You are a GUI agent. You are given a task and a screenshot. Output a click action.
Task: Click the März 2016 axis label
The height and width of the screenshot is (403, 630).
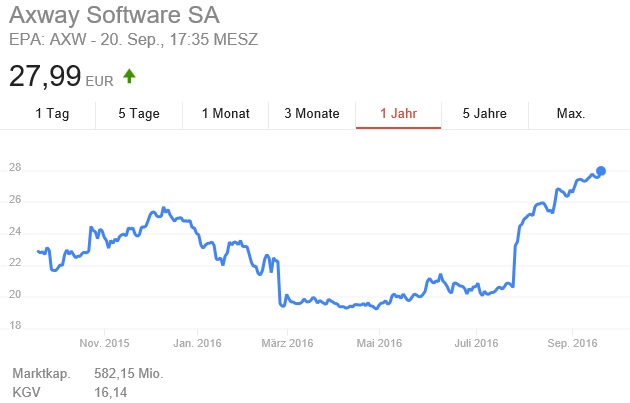288,344
